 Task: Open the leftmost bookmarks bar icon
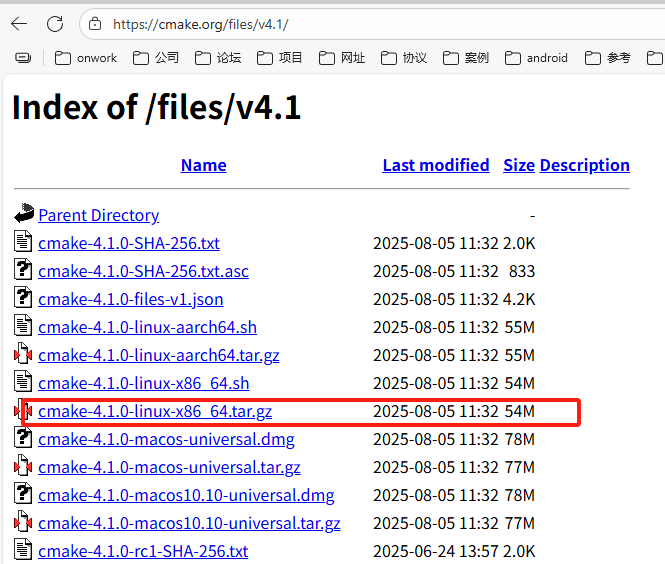coord(23,57)
